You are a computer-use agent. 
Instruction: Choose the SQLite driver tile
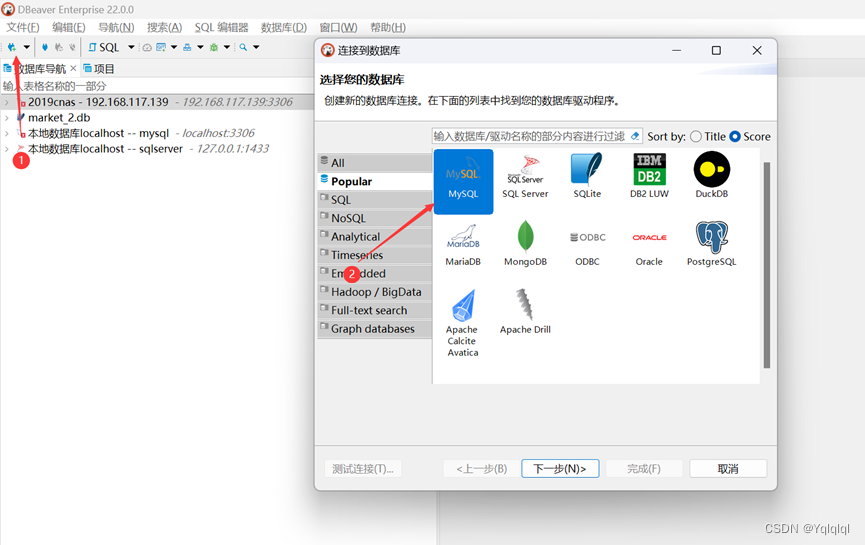click(587, 178)
